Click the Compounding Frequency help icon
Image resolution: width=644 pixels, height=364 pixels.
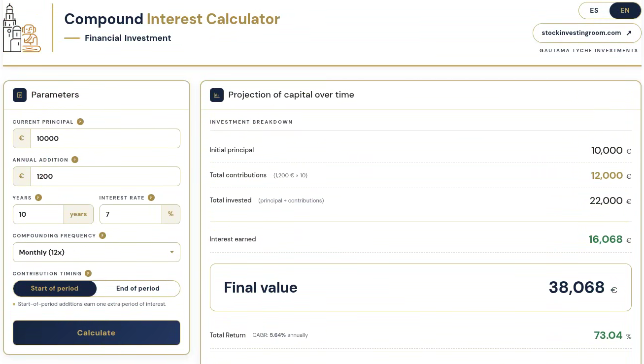pyautogui.click(x=102, y=235)
